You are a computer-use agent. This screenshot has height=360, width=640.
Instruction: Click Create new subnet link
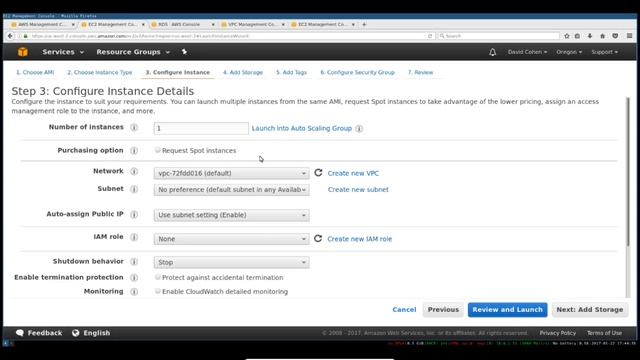click(x=358, y=189)
